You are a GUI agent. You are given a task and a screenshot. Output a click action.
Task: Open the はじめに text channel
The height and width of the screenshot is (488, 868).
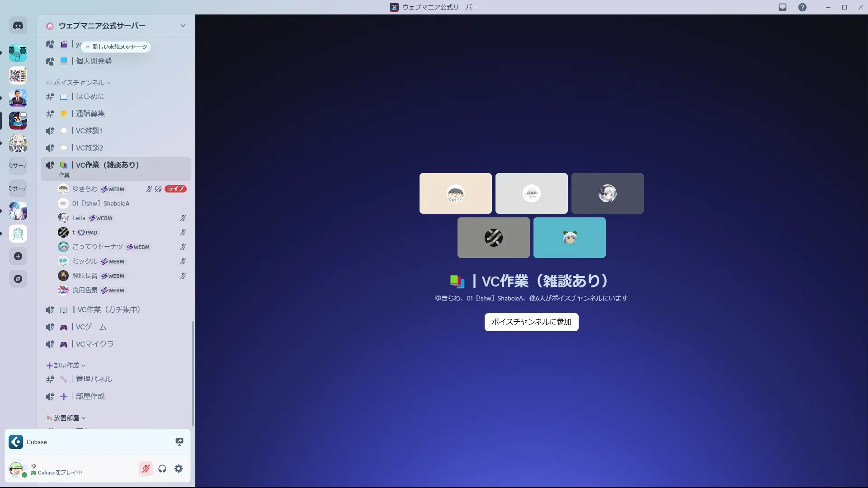(90, 96)
